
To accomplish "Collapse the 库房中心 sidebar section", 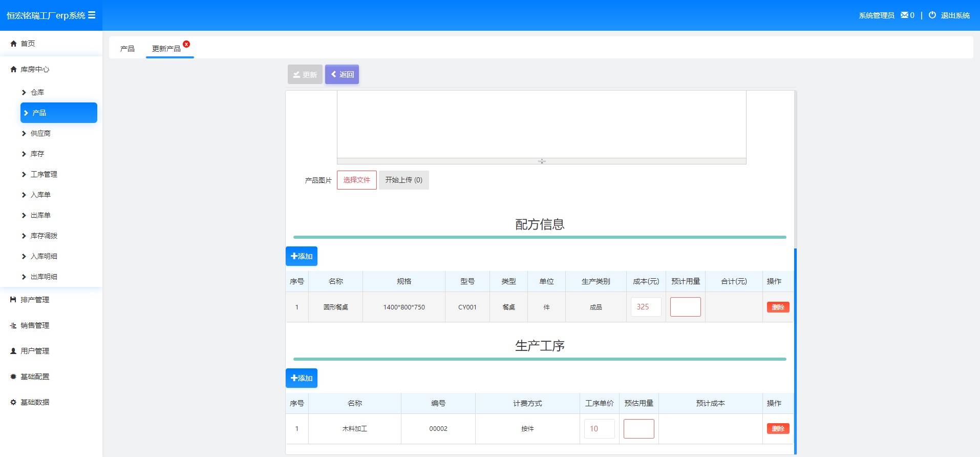I will [35, 69].
